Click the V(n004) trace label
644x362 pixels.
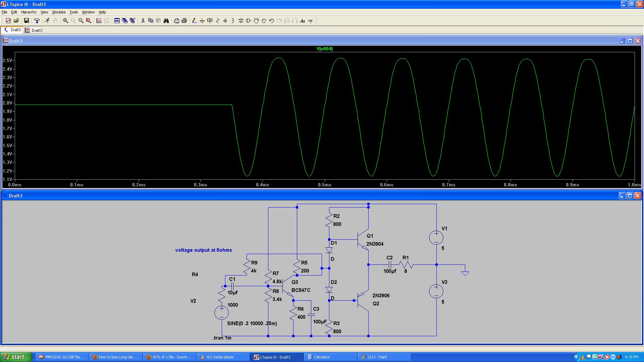pyautogui.click(x=325, y=49)
